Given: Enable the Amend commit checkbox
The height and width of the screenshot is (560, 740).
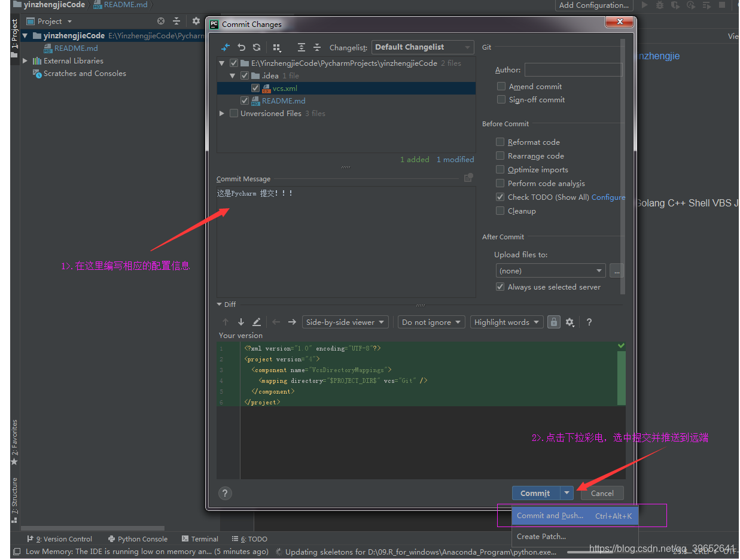Looking at the screenshot, I should tap(501, 86).
